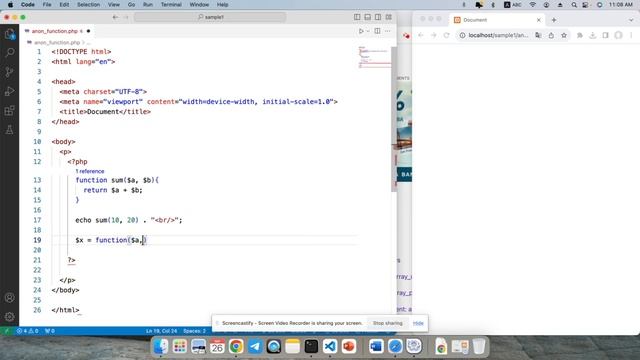Open the Edit menu

pos(64,4)
